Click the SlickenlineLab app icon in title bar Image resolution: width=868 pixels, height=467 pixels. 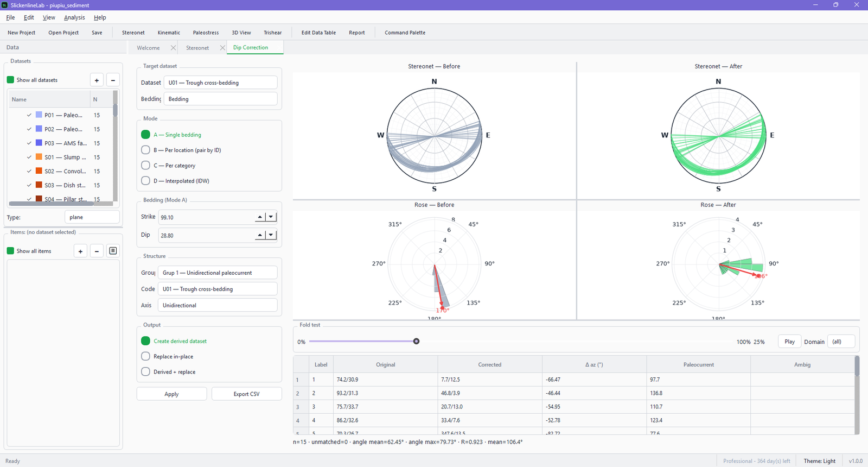tap(5, 5)
